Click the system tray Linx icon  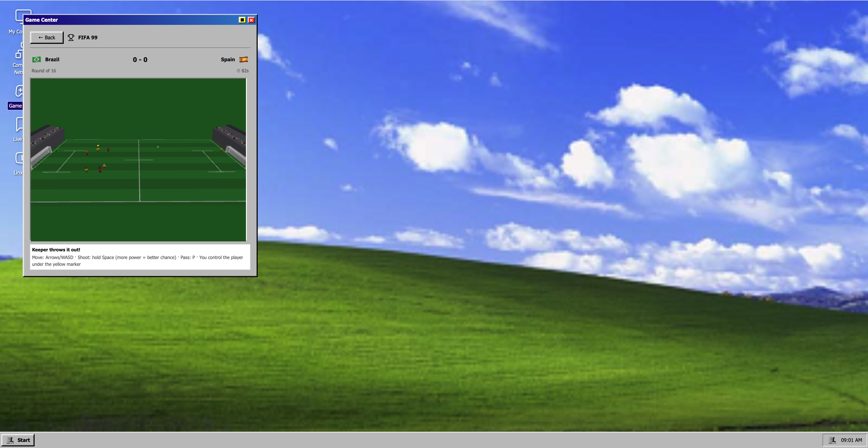click(x=832, y=440)
